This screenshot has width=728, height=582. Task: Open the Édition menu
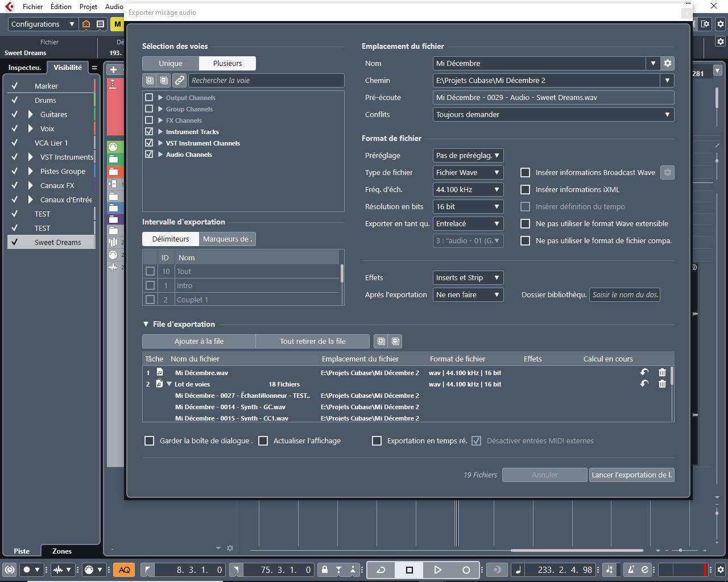tap(61, 6)
